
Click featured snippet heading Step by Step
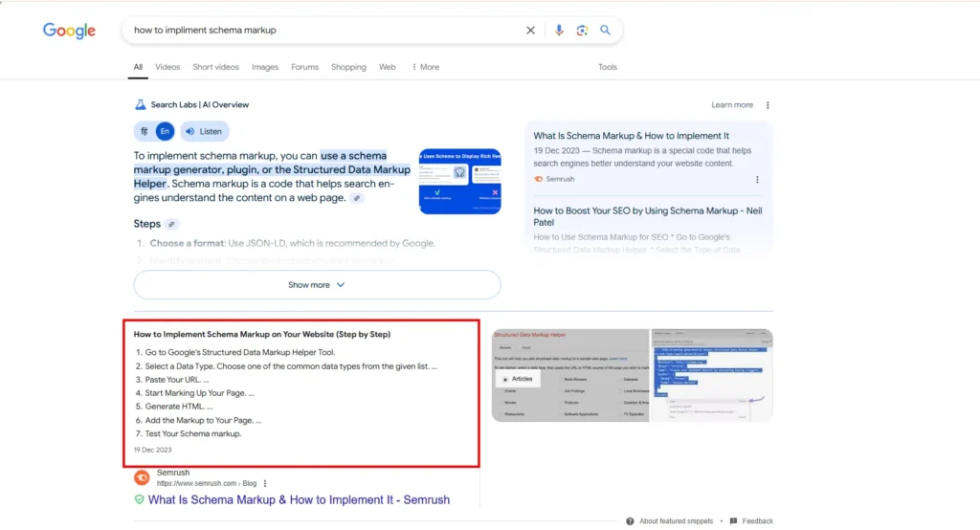[262, 335]
